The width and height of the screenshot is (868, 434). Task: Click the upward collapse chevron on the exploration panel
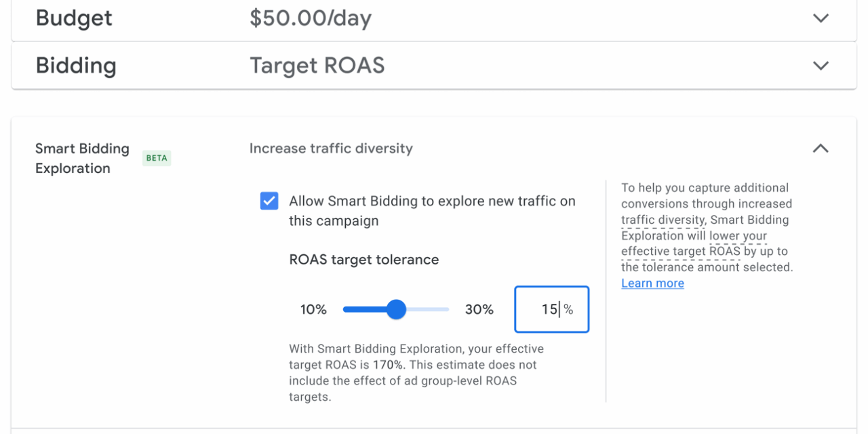click(821, 149)
